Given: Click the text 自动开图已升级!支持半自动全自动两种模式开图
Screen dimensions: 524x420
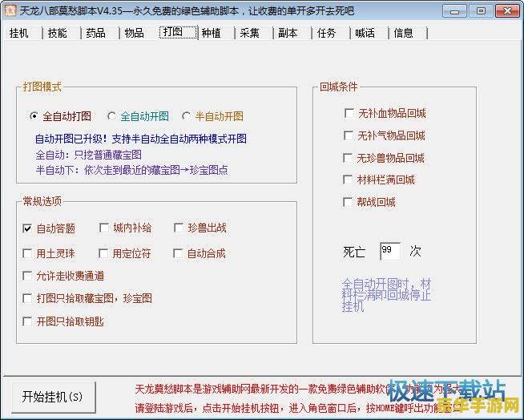Looking at the screenshot, I should [141, 139].
